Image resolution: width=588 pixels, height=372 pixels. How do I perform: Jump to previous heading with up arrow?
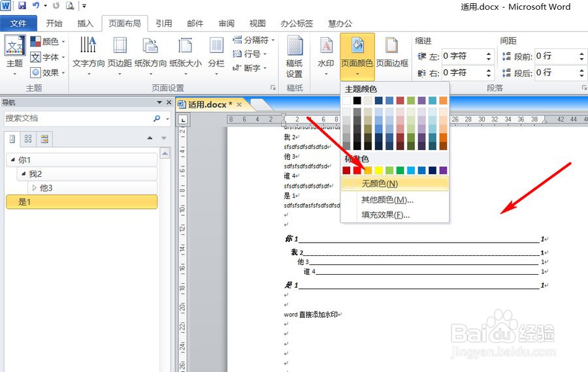point(150,138)
